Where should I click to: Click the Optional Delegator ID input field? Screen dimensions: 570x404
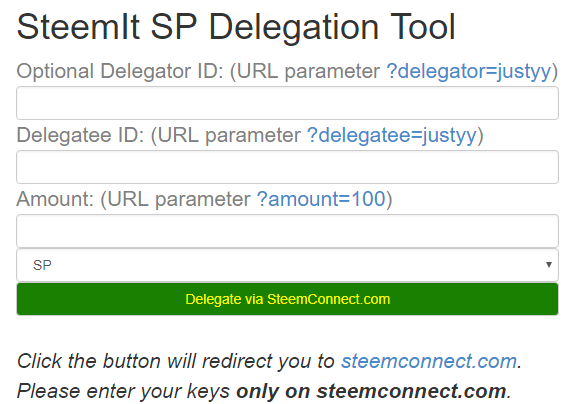pos(287,103)
